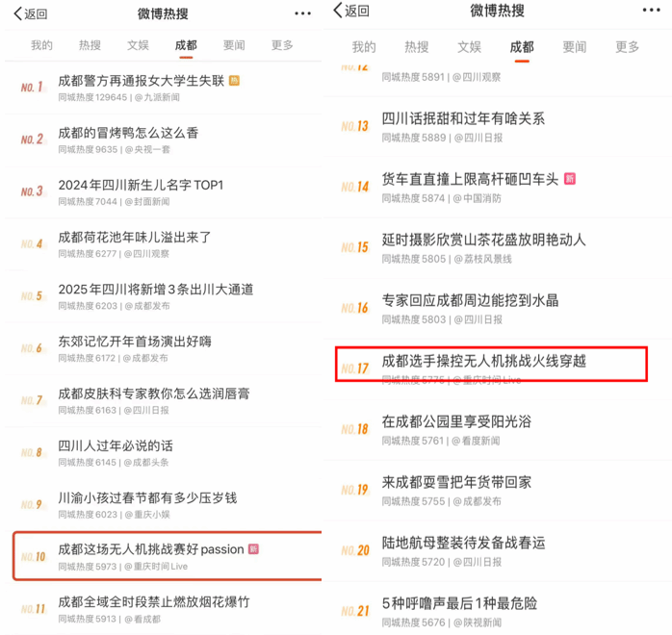The width and height of the screenshot is (672, 635).
Task: Open the right screen's three-dot more menu
Action: (651, 11)
